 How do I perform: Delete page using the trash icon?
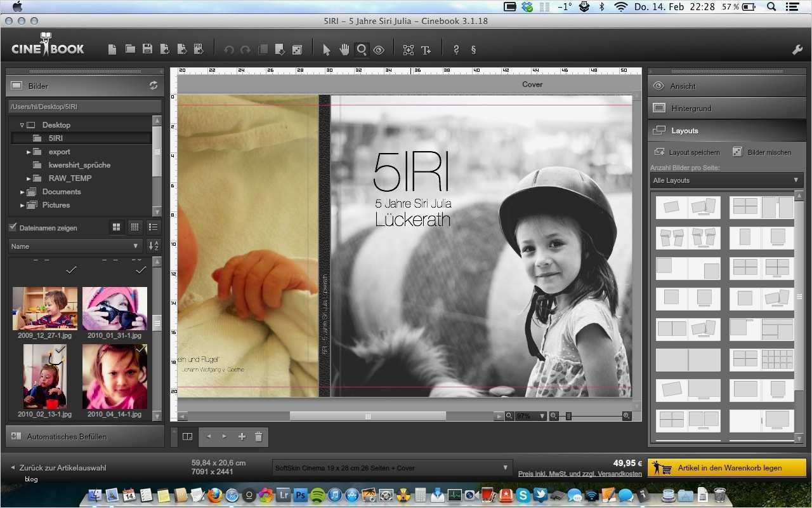[x=258, y=437]
